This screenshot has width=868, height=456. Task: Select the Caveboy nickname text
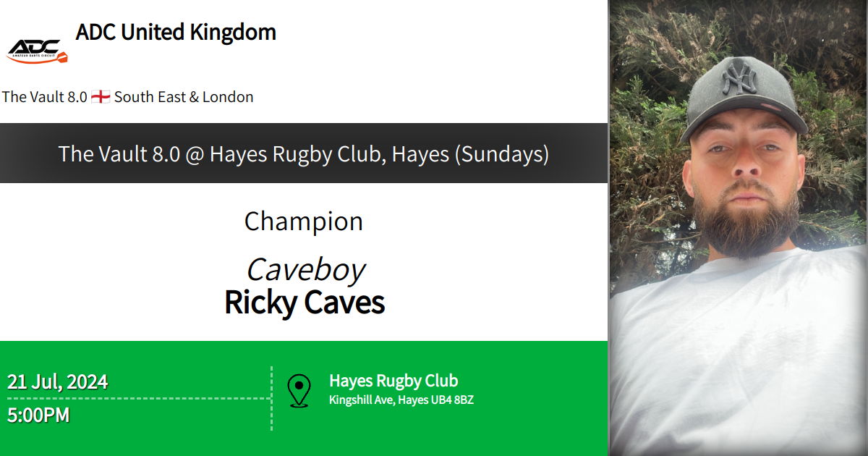tap(305, 270)
